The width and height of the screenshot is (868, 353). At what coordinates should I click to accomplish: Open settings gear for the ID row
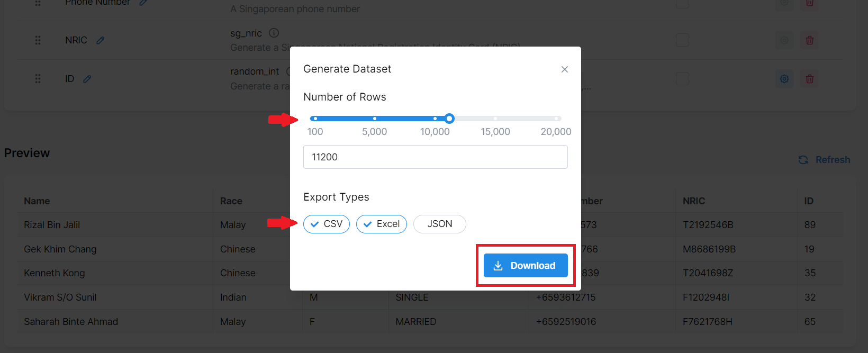(x=784, y=79)
